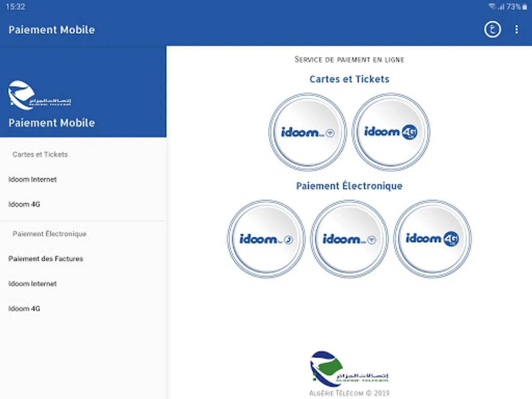Screen dimensions: 532x399
Task: Open the three-dot overflow menu
Action: [x=516, y=29]
